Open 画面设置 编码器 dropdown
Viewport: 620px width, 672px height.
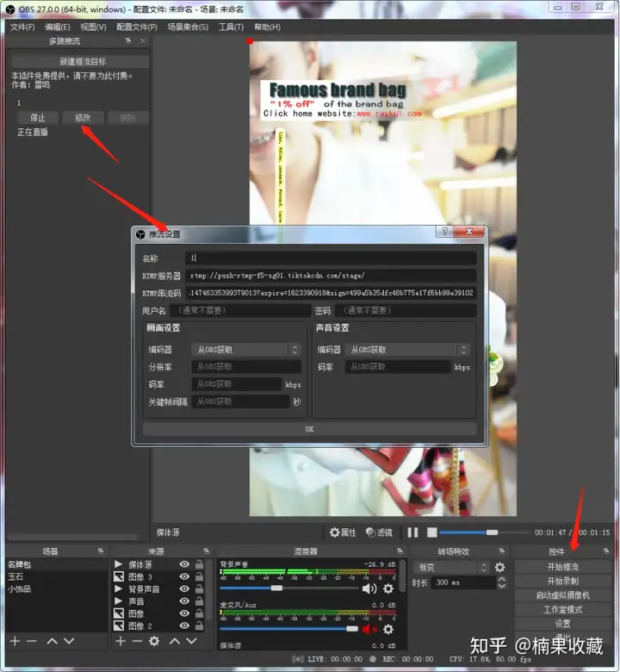click(246, 350)
